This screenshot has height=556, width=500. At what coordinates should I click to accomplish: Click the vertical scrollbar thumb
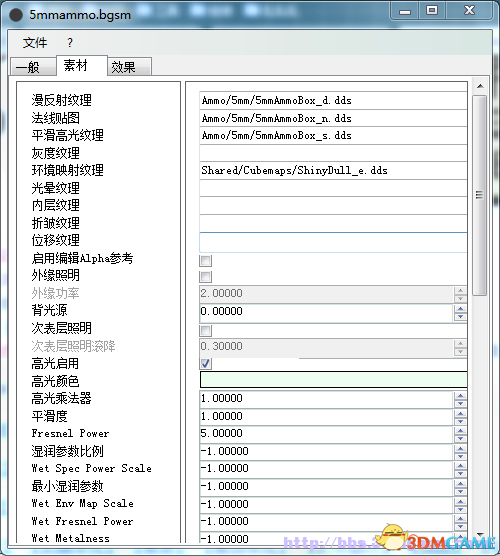point(480,195)
